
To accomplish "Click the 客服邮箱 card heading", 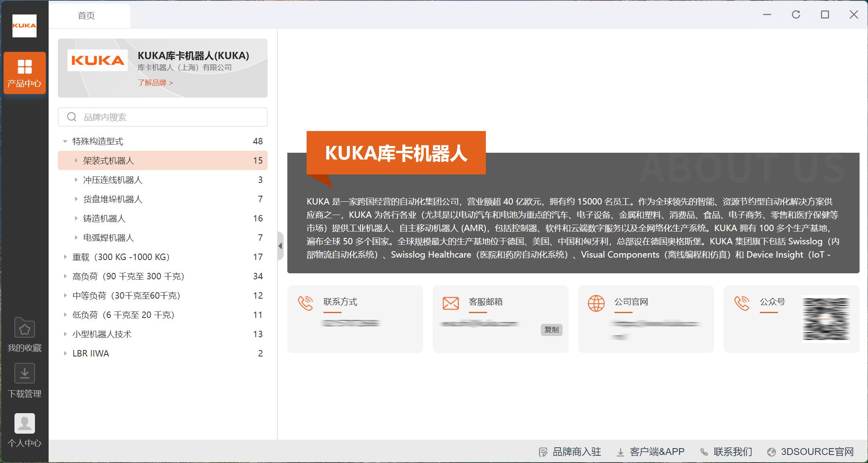I will point(485,302).
